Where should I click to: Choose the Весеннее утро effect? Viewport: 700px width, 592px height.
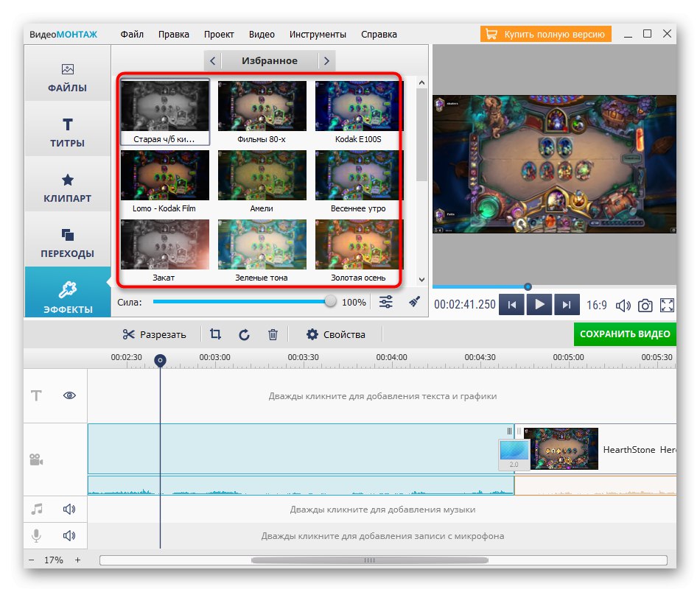pyautogui.click(x=358, y=181)
